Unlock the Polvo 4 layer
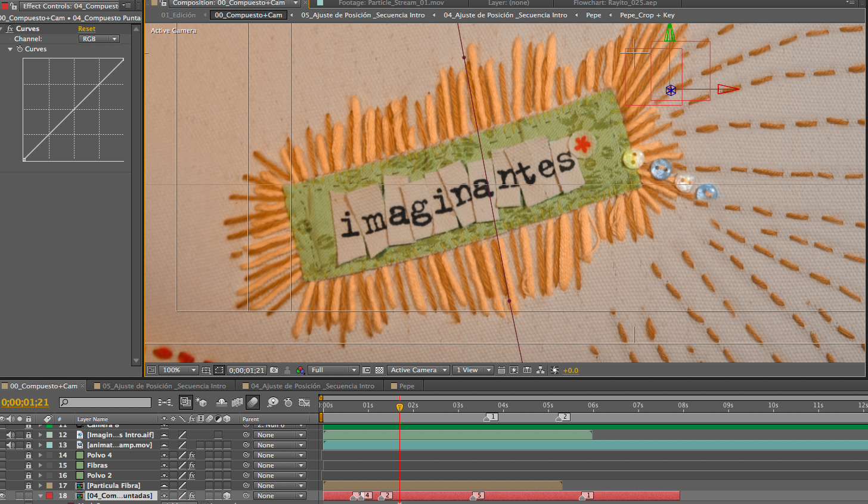The height and width of the screenshot is (504, 868). (28, 455)
